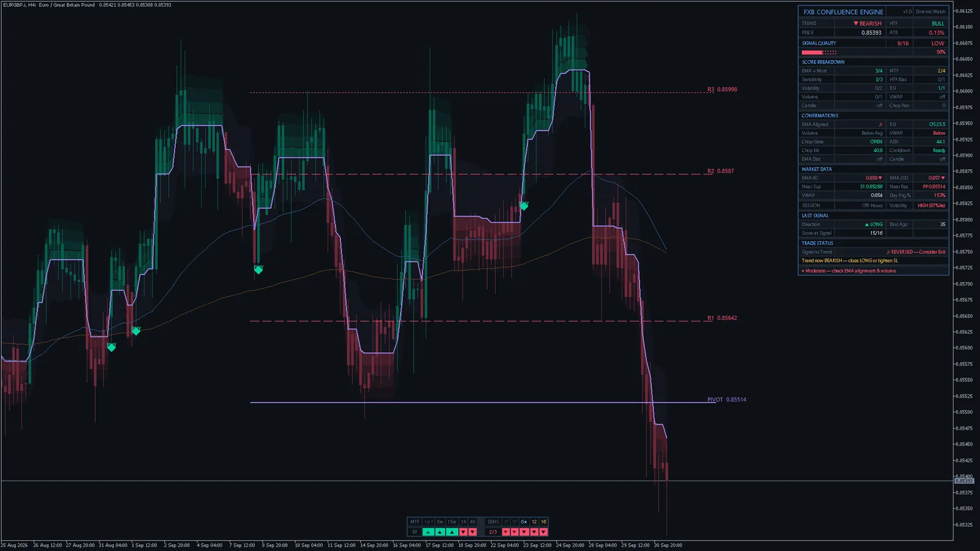980x551 pixels.
Task: Click the current price tag on the price axis
Action: [x=964, y=481]
